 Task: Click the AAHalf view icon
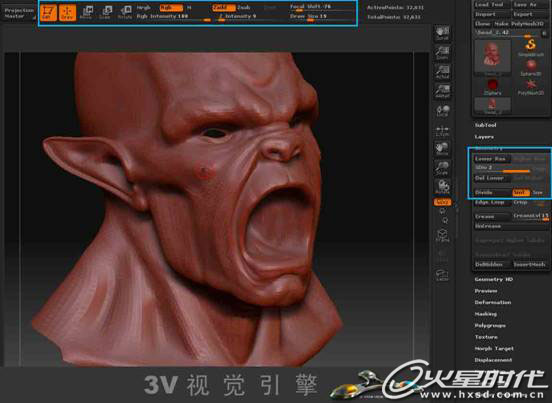[x=442, y=91]
